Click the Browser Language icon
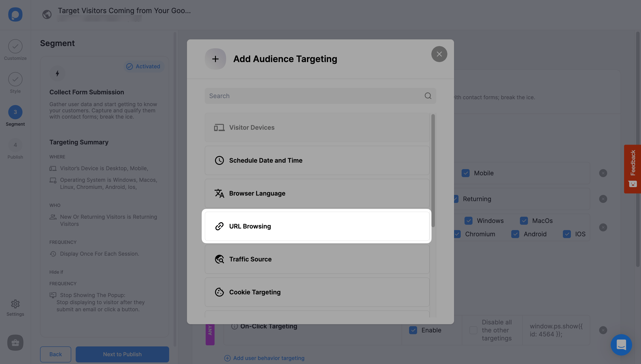This screenshot has width=641, height=364. tap(219, 193)
